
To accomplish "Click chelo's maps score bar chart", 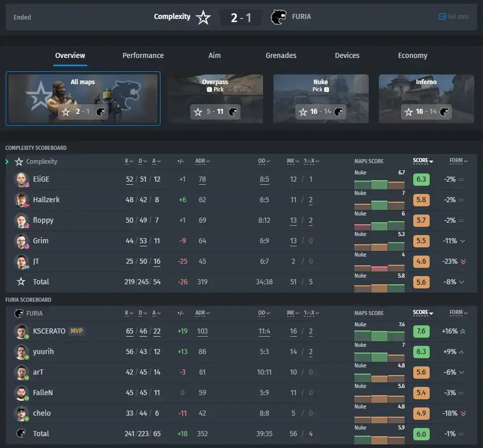I will [379, 420].
